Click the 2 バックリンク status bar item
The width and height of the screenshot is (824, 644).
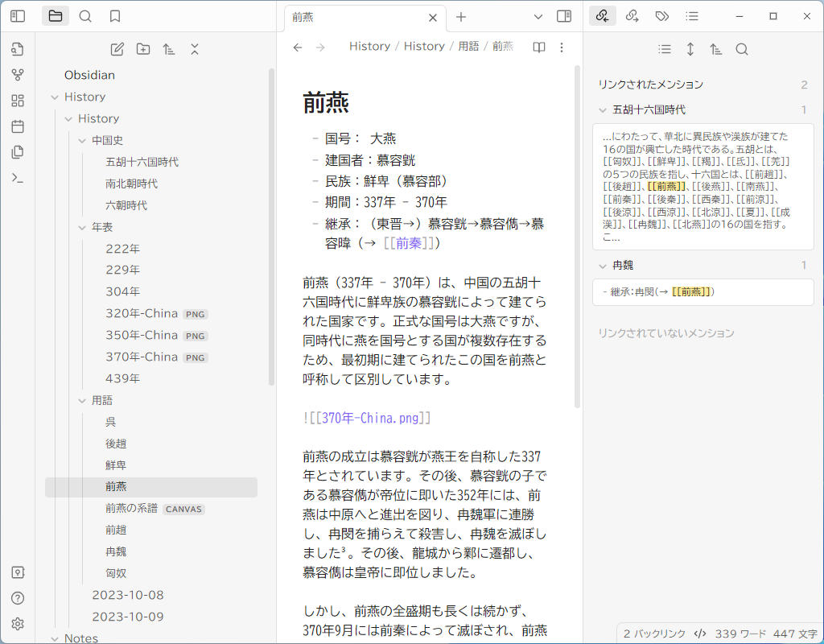(654, 634)
